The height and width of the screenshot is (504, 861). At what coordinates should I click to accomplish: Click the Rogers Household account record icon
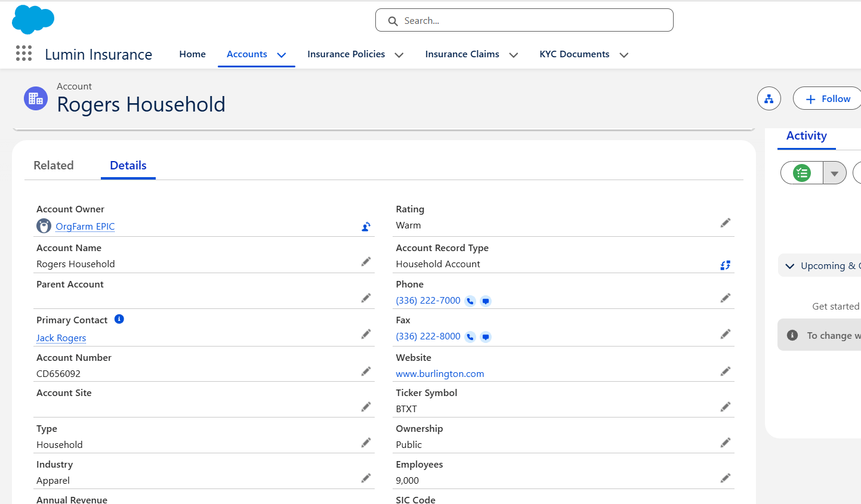click(x=36, y=98)
